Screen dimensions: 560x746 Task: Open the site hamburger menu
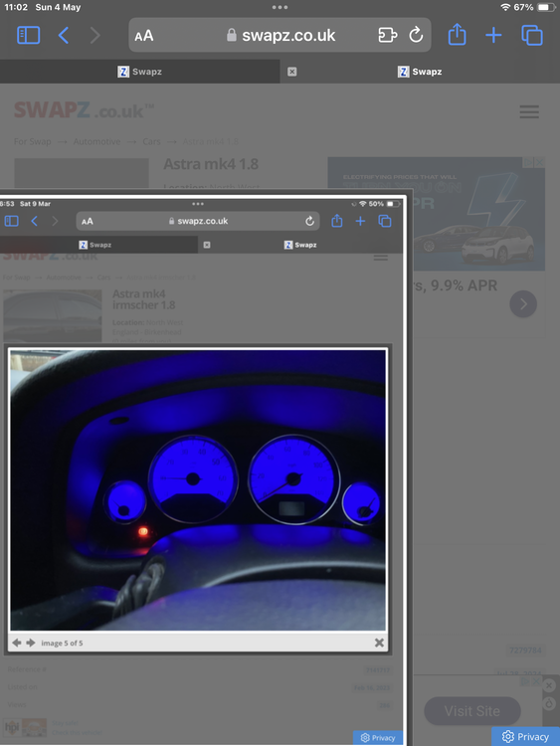tap(529, 111)
